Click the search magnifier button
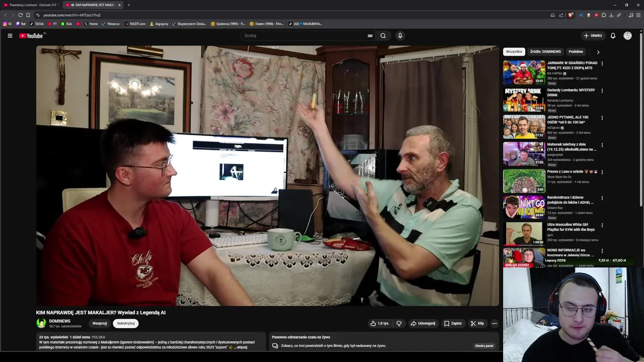The height and width of the screenshot is (362, 644). (x=383, y=36)
